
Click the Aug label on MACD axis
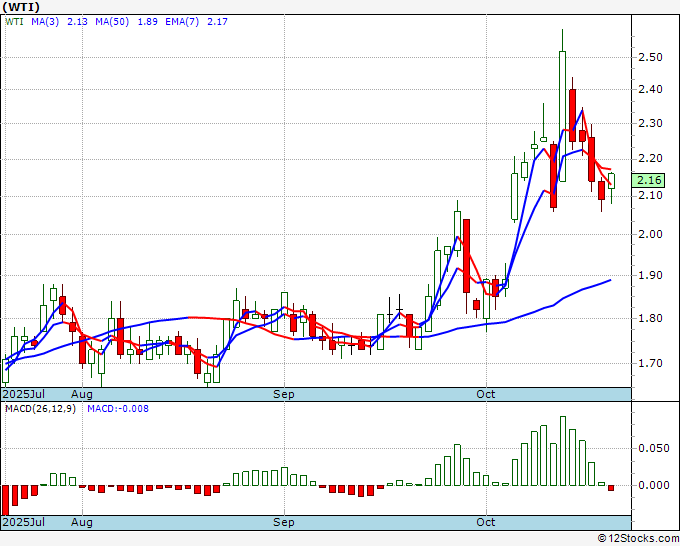[82, 522]
